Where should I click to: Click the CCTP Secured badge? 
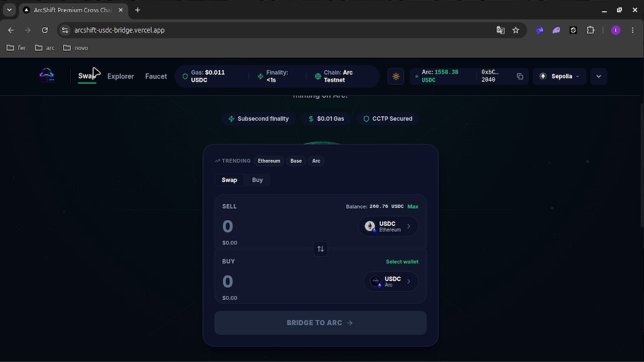pyautogui.click(x=387, y=119)
